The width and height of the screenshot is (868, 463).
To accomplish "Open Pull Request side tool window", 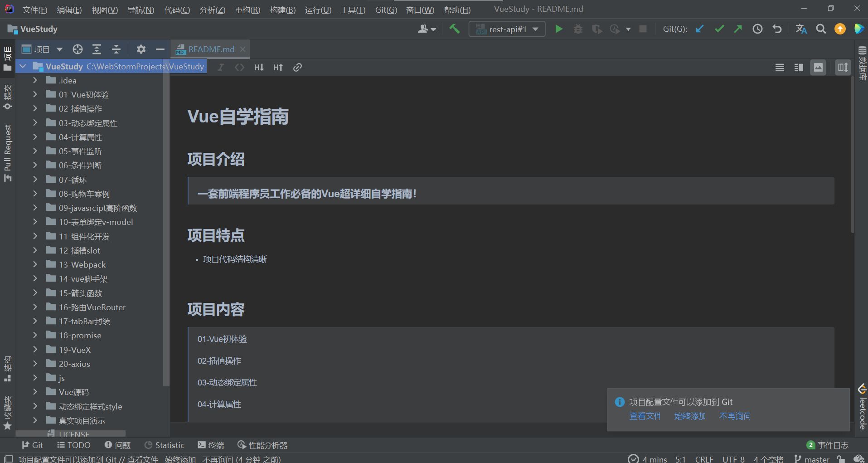I will 7,152.
